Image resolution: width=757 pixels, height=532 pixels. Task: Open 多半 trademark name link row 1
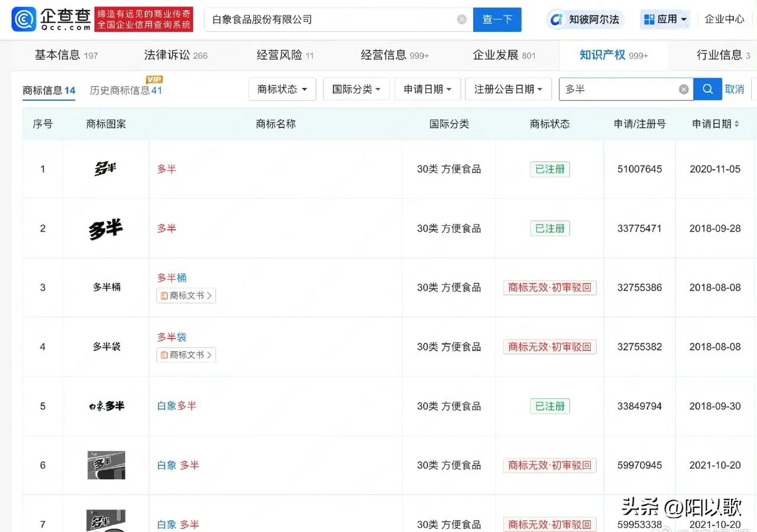tap(167, 169)
